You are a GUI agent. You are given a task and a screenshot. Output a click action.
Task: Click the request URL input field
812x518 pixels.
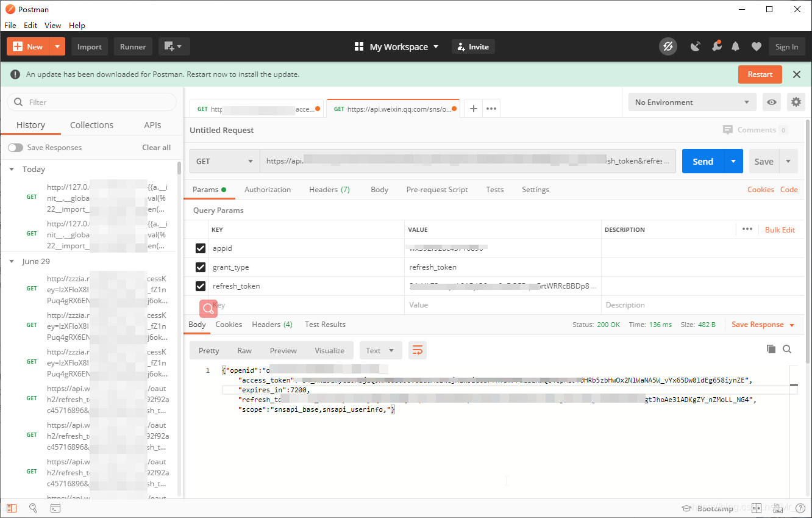coord(468,162)
